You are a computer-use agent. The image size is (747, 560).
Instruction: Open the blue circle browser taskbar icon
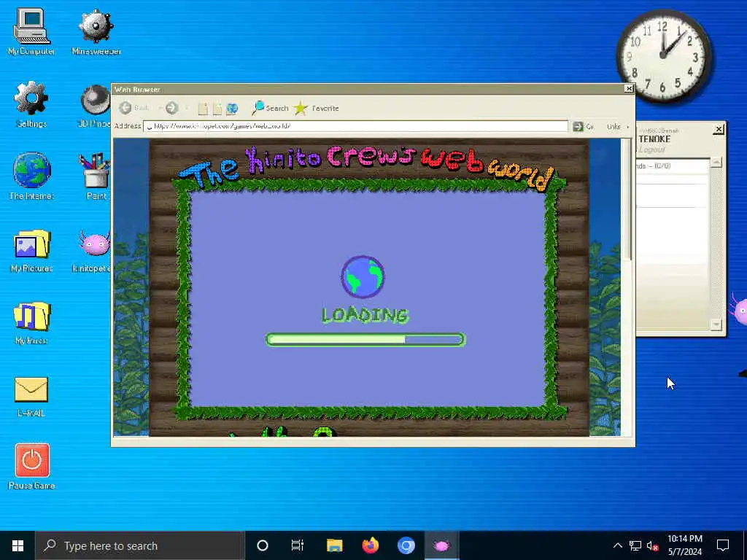pyautogui.click(x=406, y=545)
